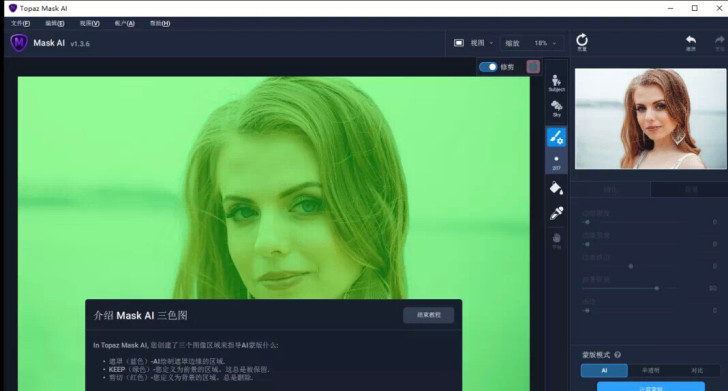
Task: Select the Sky auto-detect tool
Action: coord(556,109)
